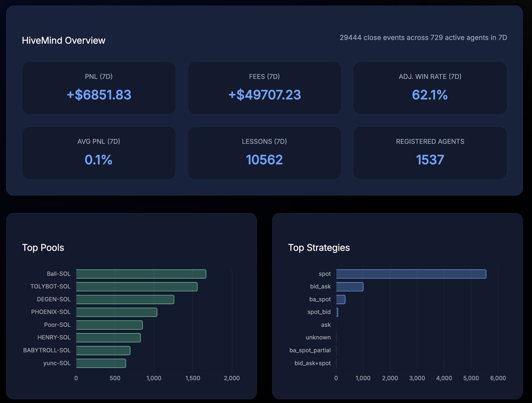This screenshot has width=532, height=403.
Task: Select the TOLYBOT-SOL bar
Action: [137, 287]
